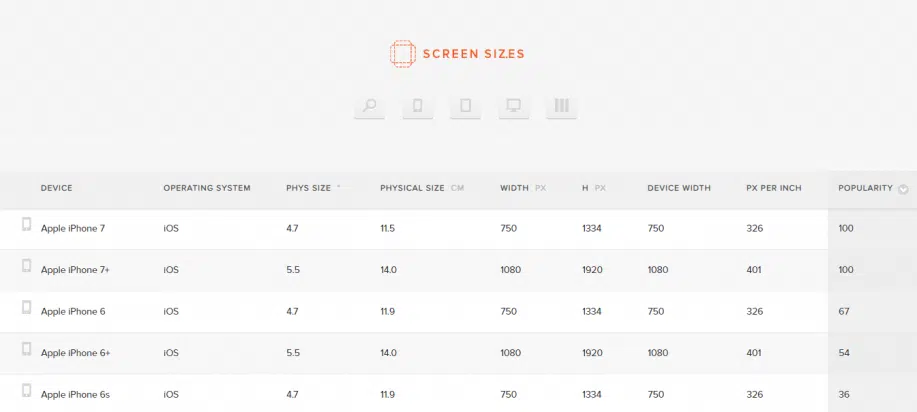Click the SCREEN SIZES title text

[473, 54]
